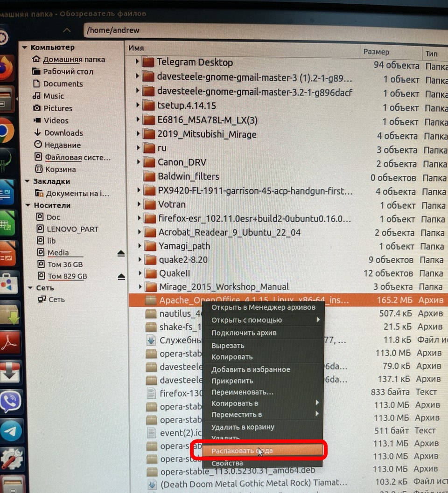Open Домашняя папка in the sidebar
This screenshot has height=493, width=448.
tap(74, 59)
